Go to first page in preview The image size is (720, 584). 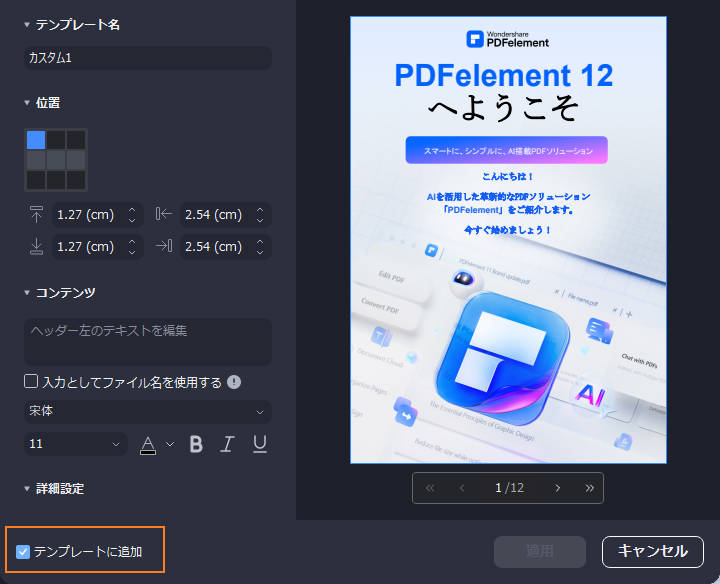click(430, 488)
